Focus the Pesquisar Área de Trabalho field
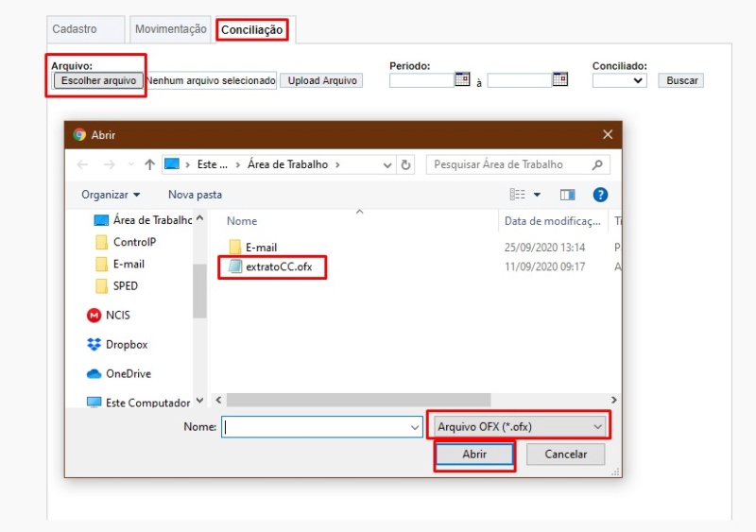The height and width of the screenshot is (532, 756). (x=511, y=165)
